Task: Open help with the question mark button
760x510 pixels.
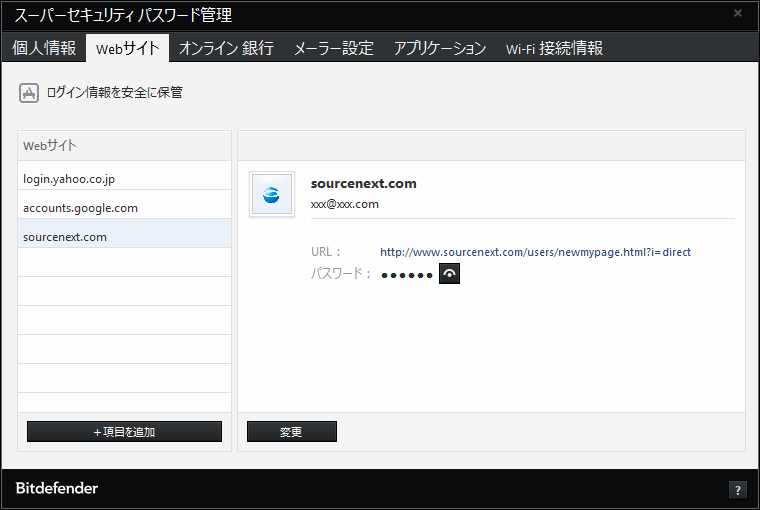Action: coord(738,490)
